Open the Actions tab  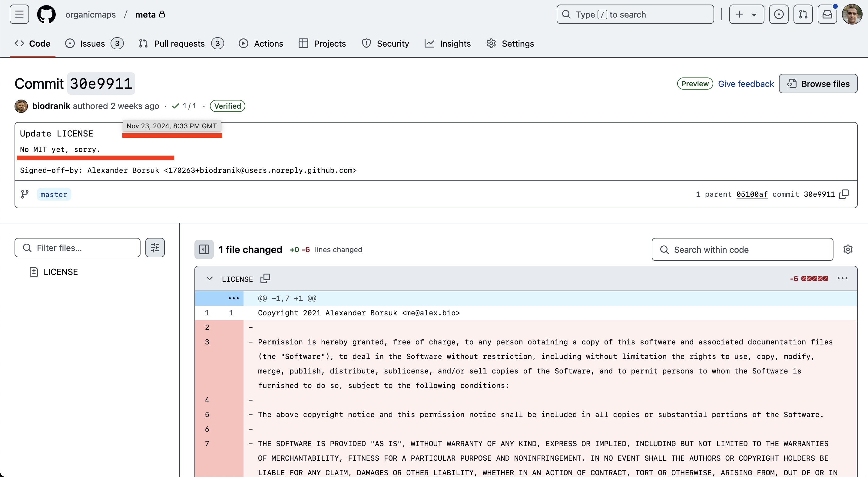pos(261,43)
